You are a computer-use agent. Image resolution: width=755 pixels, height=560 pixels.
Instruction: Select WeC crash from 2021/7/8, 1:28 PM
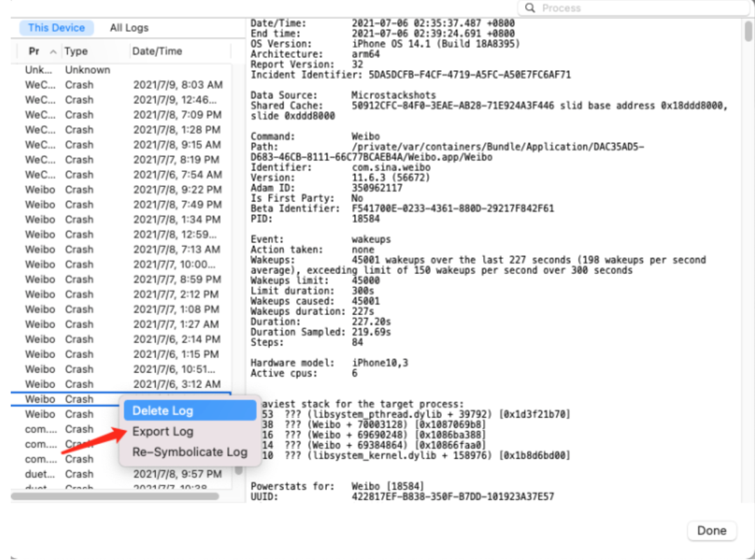coord(121,129)
